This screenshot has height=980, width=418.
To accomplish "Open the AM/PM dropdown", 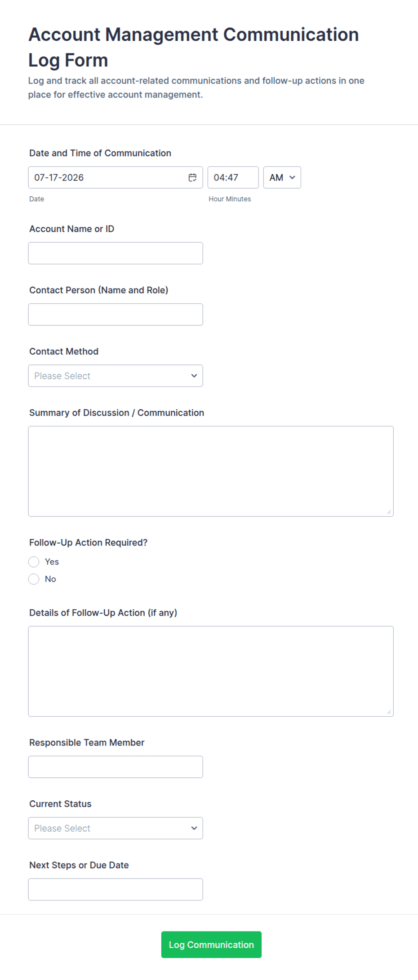I will pos(282,177).
